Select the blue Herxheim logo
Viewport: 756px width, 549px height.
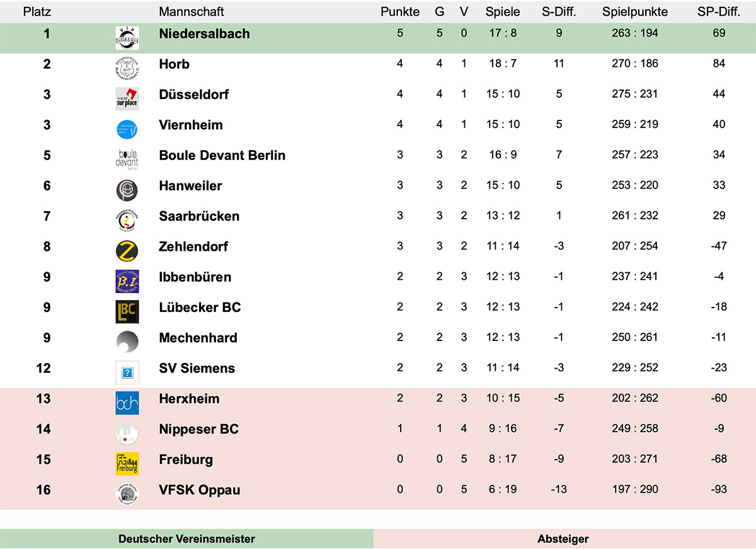[x=127, y=403]
